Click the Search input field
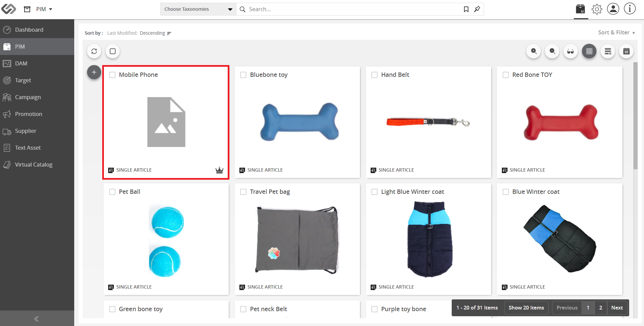Viewport: 644px width, 326px height. click(x=354, y=9)
